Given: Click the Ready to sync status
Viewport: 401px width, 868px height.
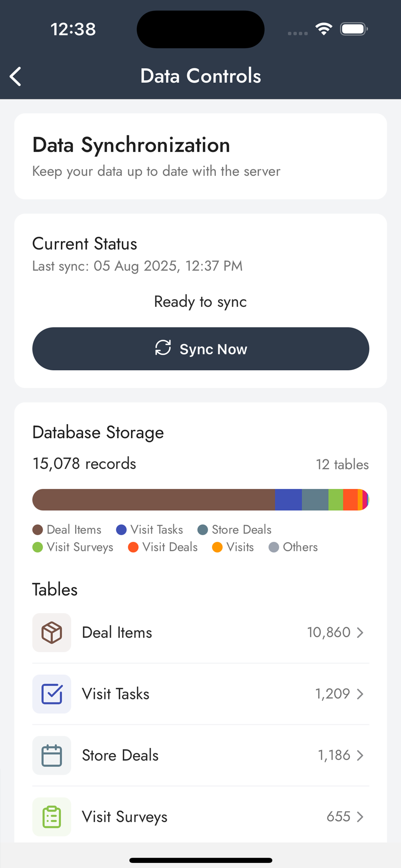Looking at the screenshot, I should click(200, 302).
